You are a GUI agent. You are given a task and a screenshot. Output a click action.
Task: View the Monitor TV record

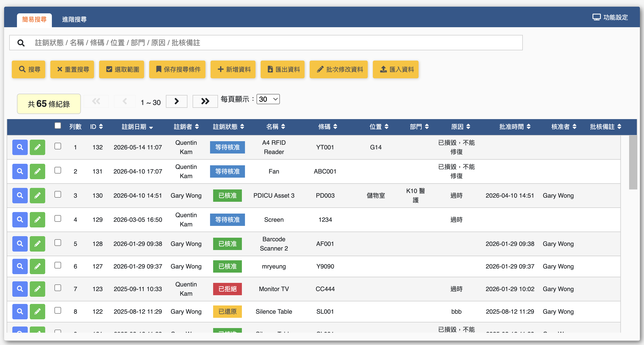(20, 289)
